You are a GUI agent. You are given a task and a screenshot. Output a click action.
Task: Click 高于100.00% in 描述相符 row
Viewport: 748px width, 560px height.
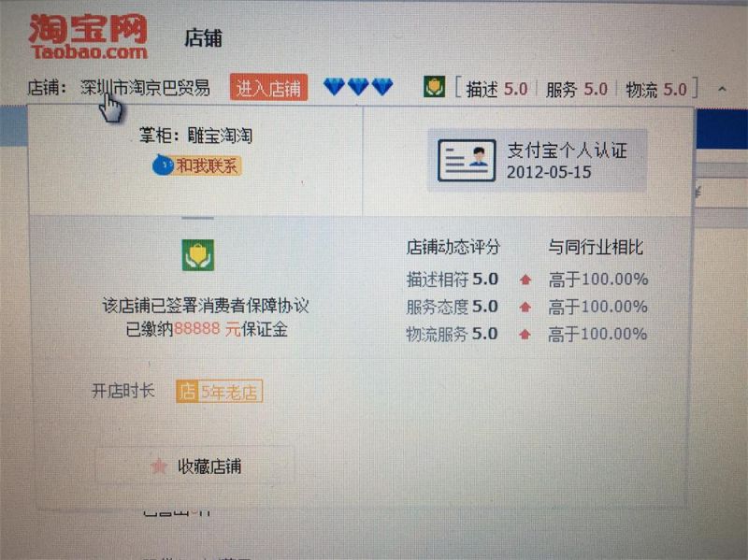pos(598,280)
